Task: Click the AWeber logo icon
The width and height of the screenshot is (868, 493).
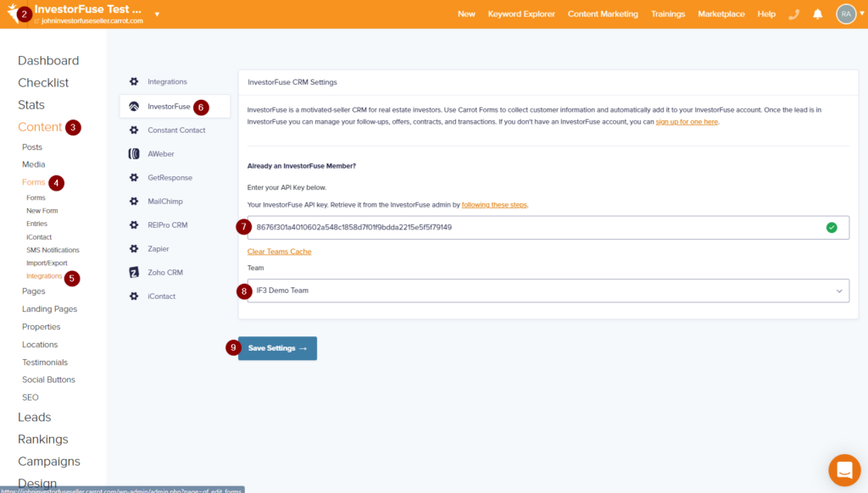Action: coord(134,154)
